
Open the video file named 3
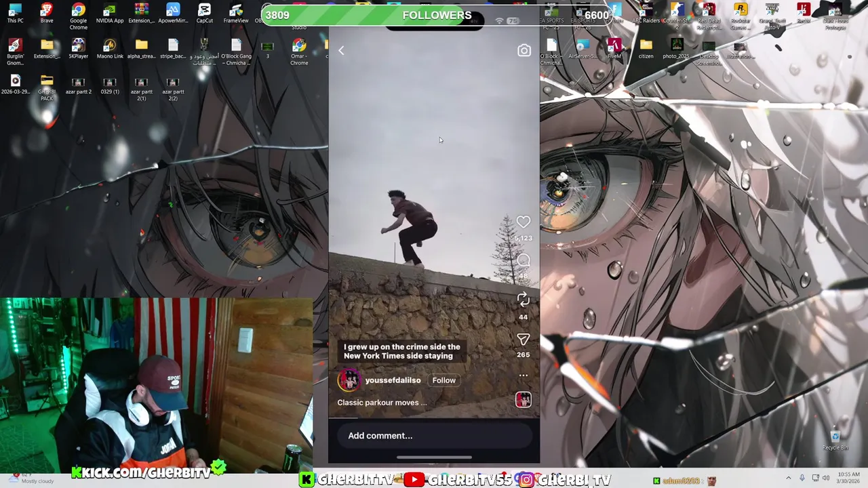[x=267, y=49]
